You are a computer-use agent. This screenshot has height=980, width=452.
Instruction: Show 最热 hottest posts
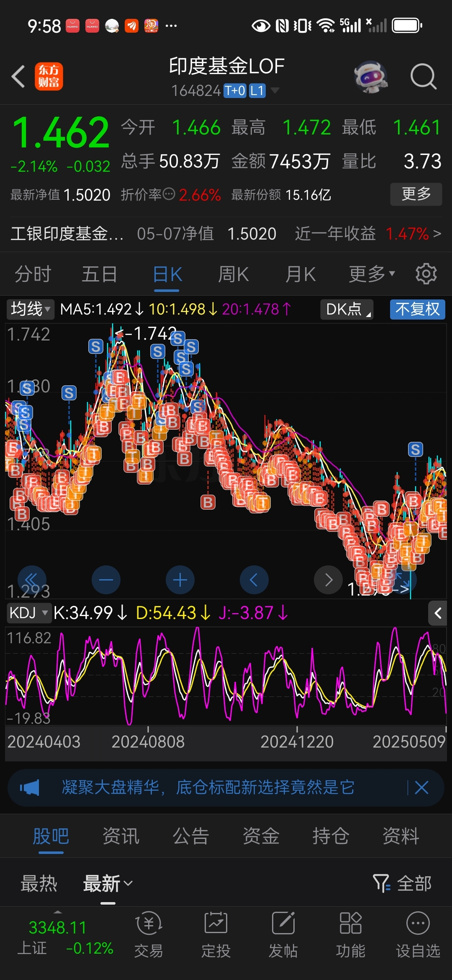click(x=39, y=883)
